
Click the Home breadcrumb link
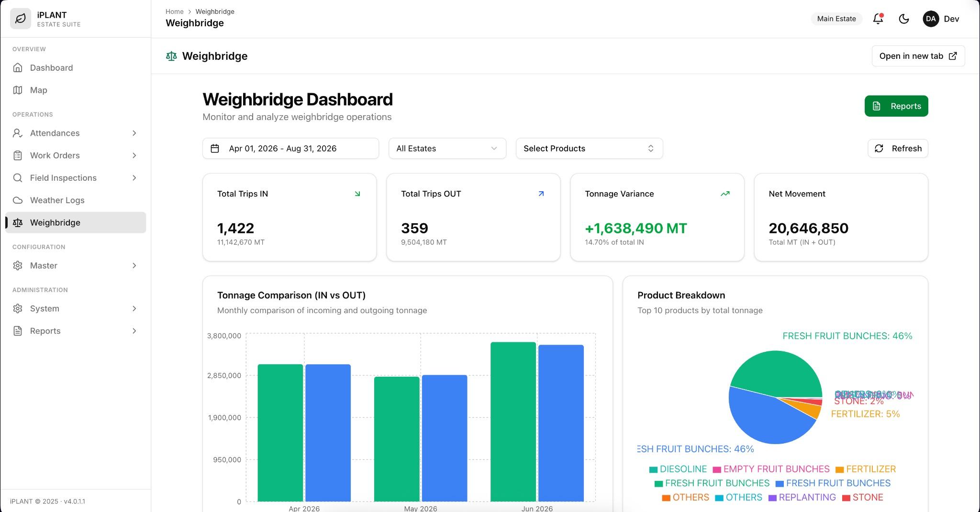[x=175, y=11]
